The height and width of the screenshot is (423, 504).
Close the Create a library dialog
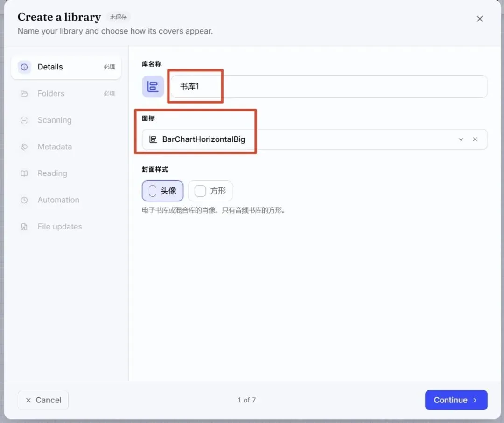tap(480, 19)
